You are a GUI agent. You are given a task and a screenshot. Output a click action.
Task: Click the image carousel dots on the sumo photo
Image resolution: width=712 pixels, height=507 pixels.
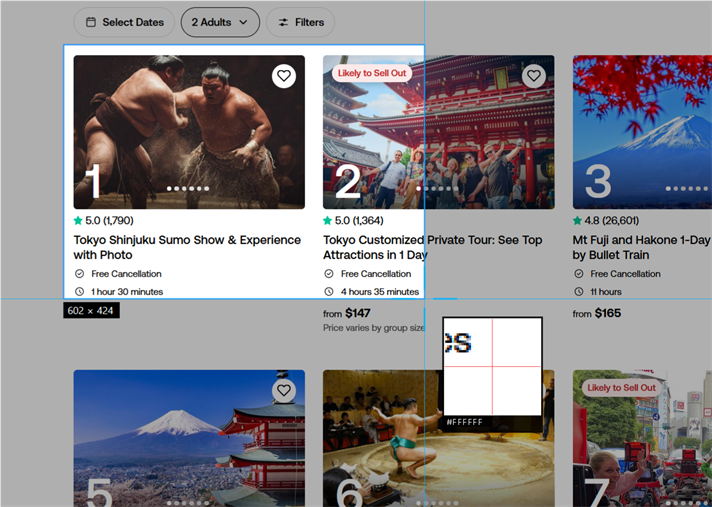(188, 188)
